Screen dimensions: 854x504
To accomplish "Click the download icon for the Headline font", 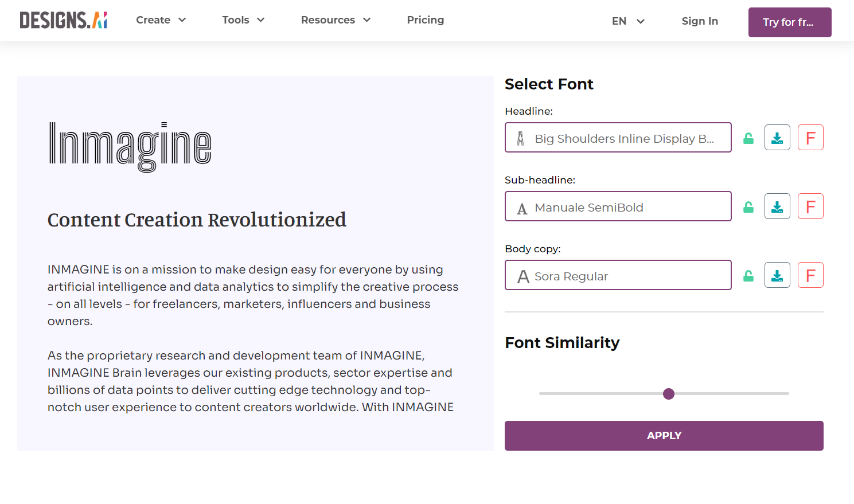I will click(x=777, y=137).
